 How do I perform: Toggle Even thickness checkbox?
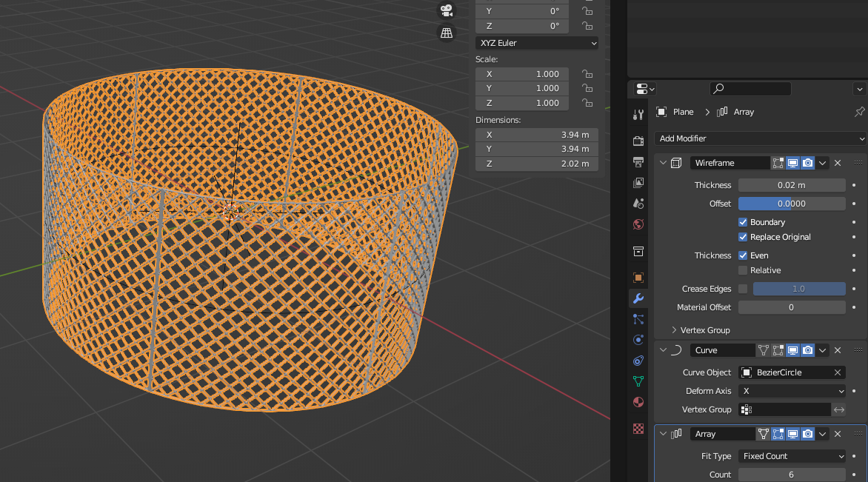click(x=743, y=255)
